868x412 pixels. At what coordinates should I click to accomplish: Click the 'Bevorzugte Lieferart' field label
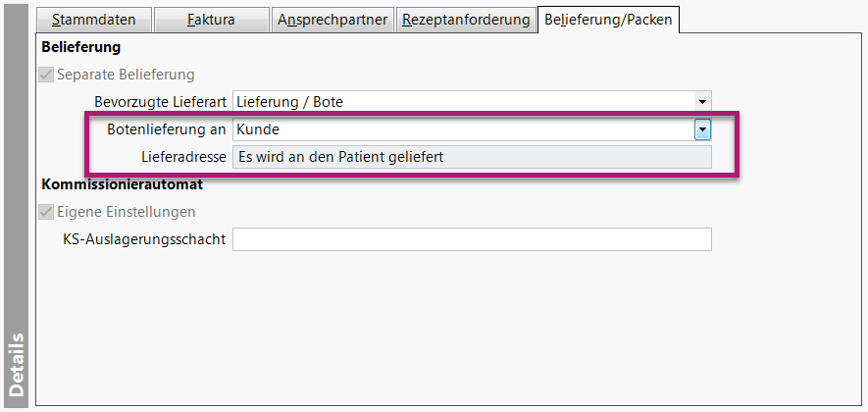coord(161,101)
